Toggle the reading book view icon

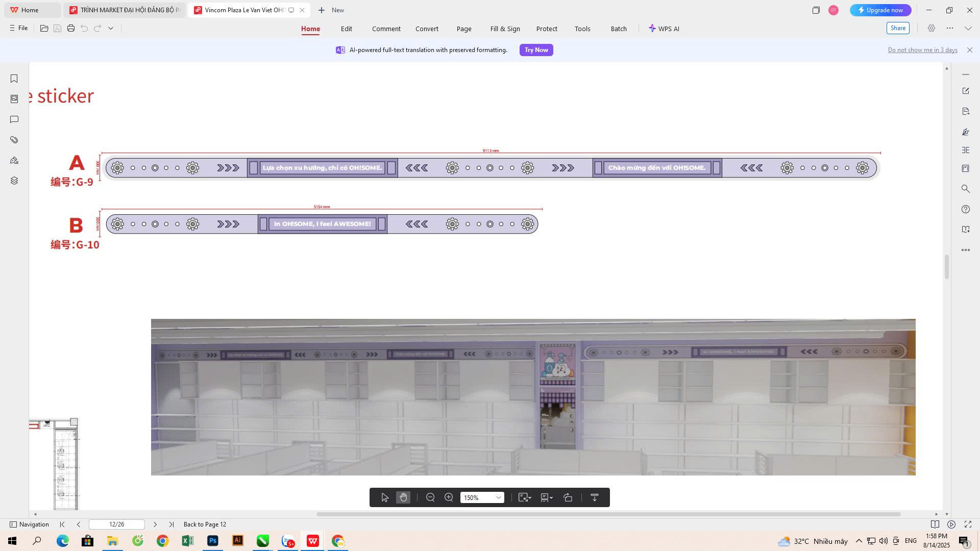click(x=935, y=524)
